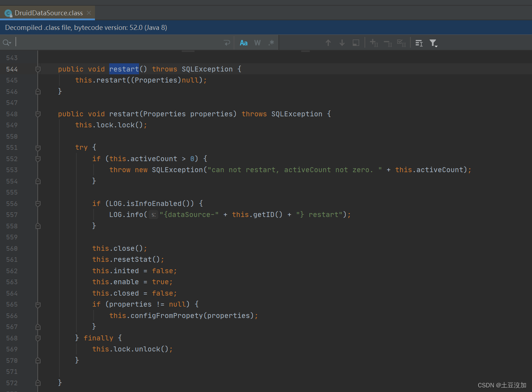Collapse restart() method at line 544
The width and height of the screenshot is (532, 392).
(38, 69)
